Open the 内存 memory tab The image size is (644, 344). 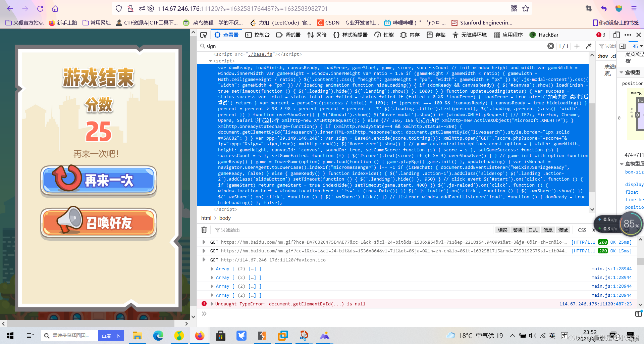coord(410,35)
